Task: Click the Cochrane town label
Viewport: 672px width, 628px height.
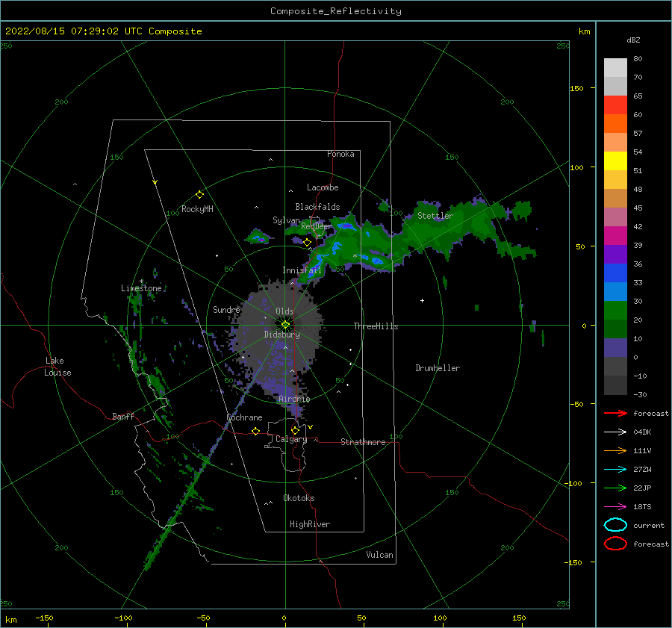Action: (x=244, y=417)
